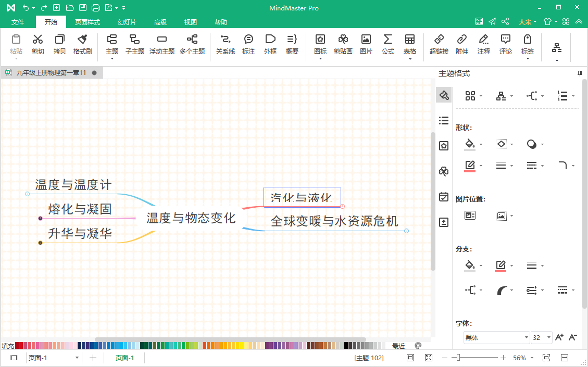
Task: Add a Hyperlink (超链接)
Action: [x=439, y=44]
